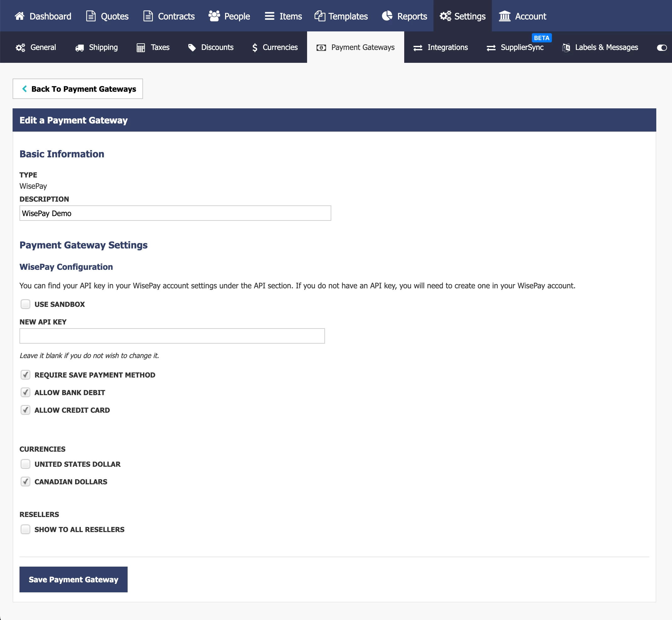This screenshot has height=620, width=672.
Task: Switch to the Shipping tab
Action: [96, 47]
